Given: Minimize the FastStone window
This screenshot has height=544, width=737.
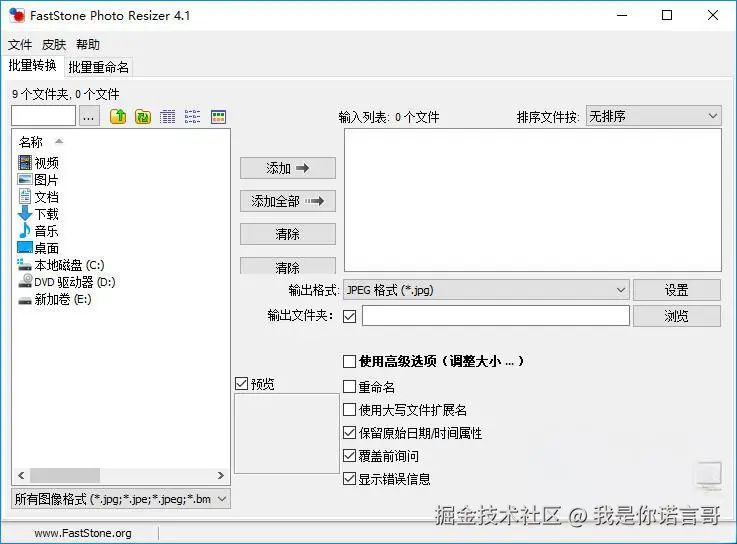Looking at the screenshot, I should click(622, 16).
